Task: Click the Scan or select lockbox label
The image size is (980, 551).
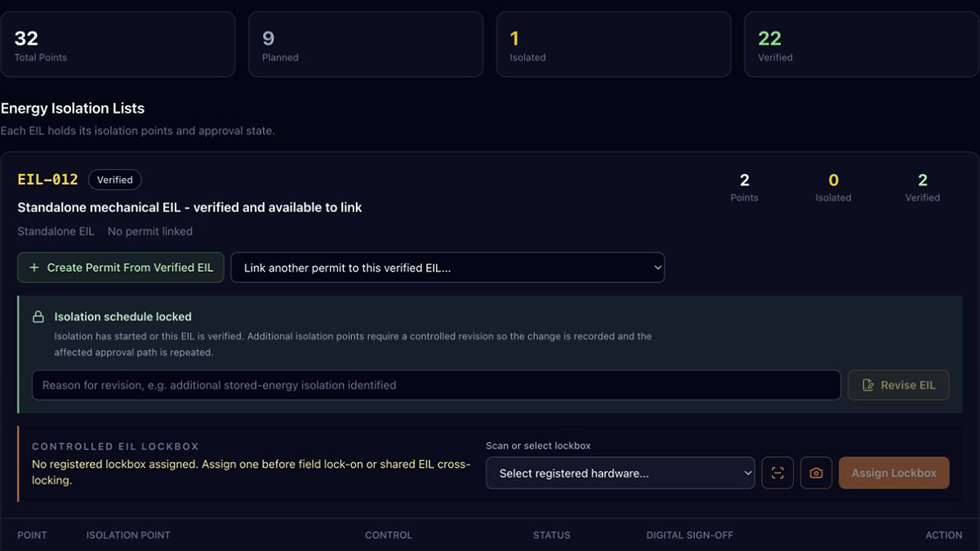Action: click(x=538, y=446)
